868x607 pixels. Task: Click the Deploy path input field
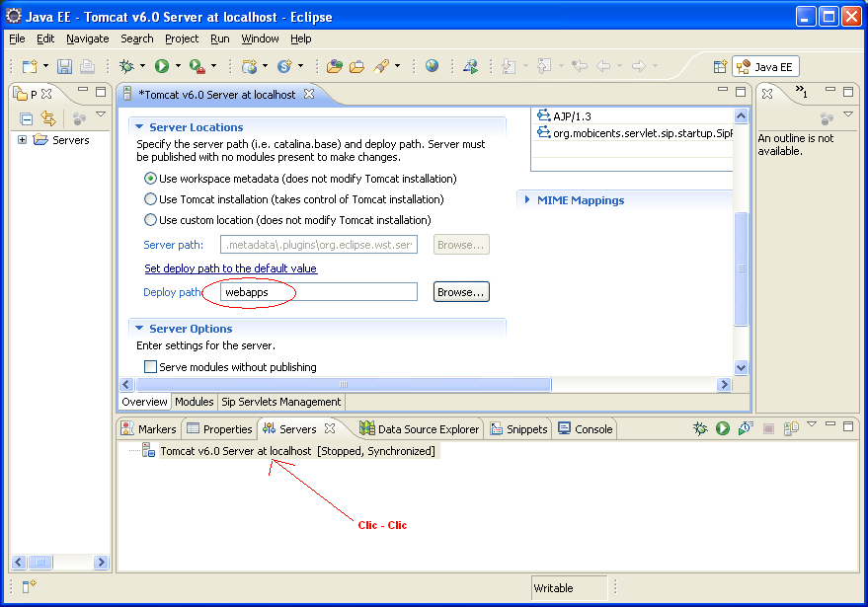pyautogui.click(x=316, y=292)
